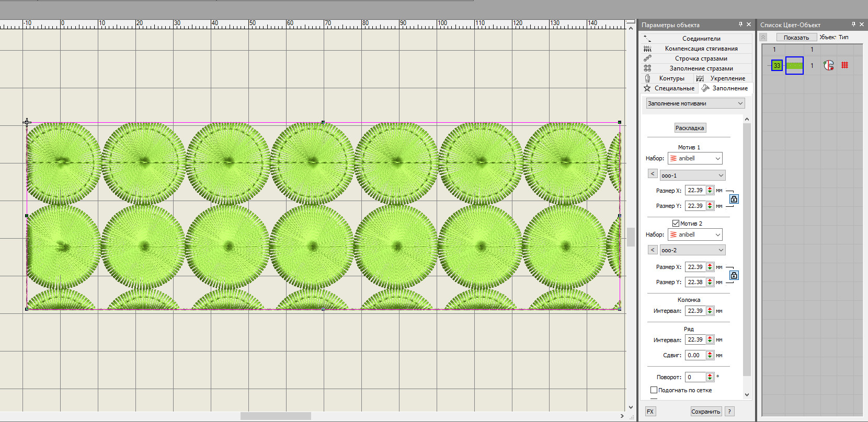Image resolution: width=868 pixels, height=422 pixels.
Task: Open the 'ooo-1' motif dropdown
Action: [693, 175]
